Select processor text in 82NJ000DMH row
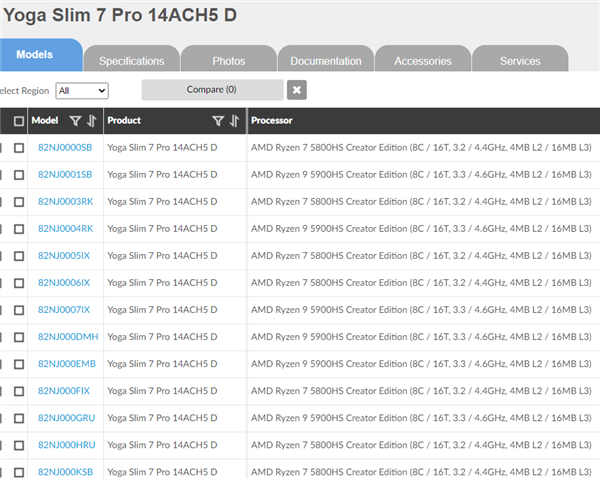 click(421, 337)
